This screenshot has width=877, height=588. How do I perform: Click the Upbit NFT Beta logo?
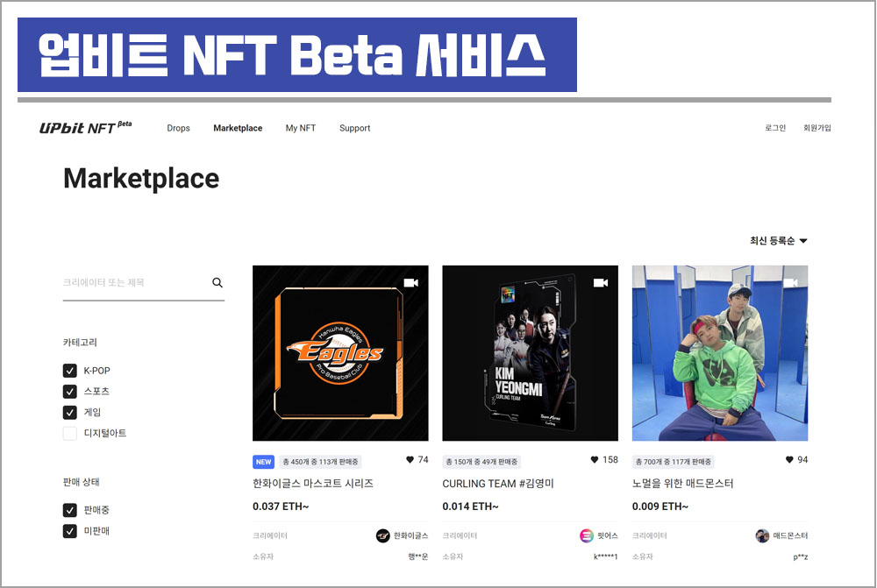[x=86, y=127]
